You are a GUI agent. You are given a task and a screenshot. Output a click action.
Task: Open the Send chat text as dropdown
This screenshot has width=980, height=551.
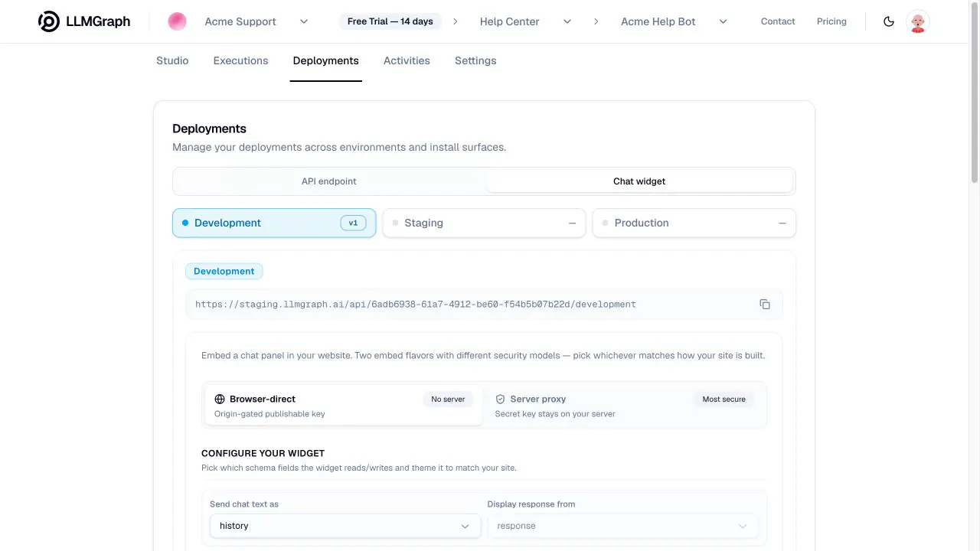click(x=345, y=526)
